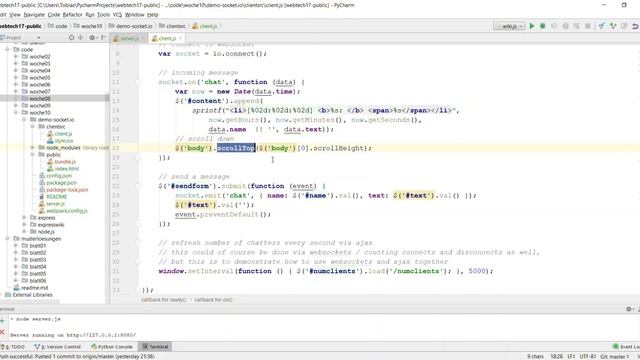Viewport: 640px width, 360px height.
Task: Click fold marker beside line 11
Action: [x=138, y=82]
